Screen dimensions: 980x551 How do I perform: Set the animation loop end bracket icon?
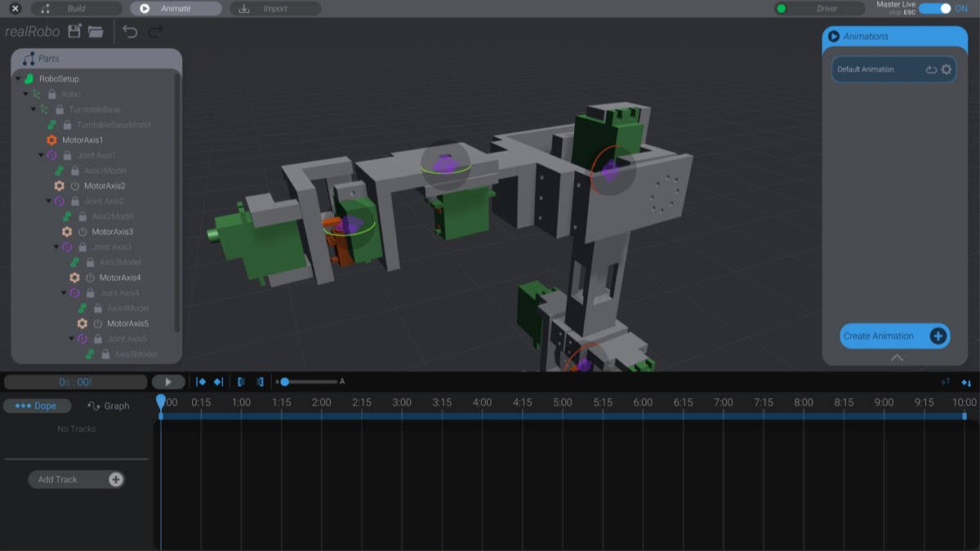[260, 381]
